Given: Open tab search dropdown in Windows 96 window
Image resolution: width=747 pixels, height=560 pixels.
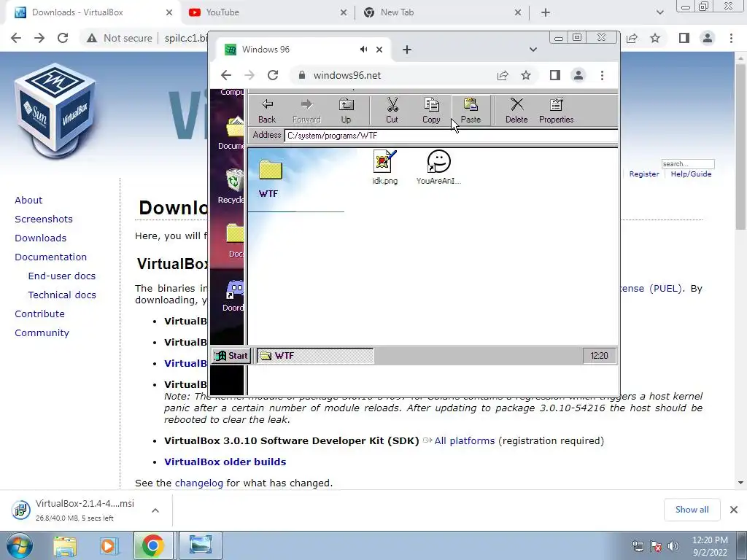Looking at the screenshot, I should [x=533, y=50].
